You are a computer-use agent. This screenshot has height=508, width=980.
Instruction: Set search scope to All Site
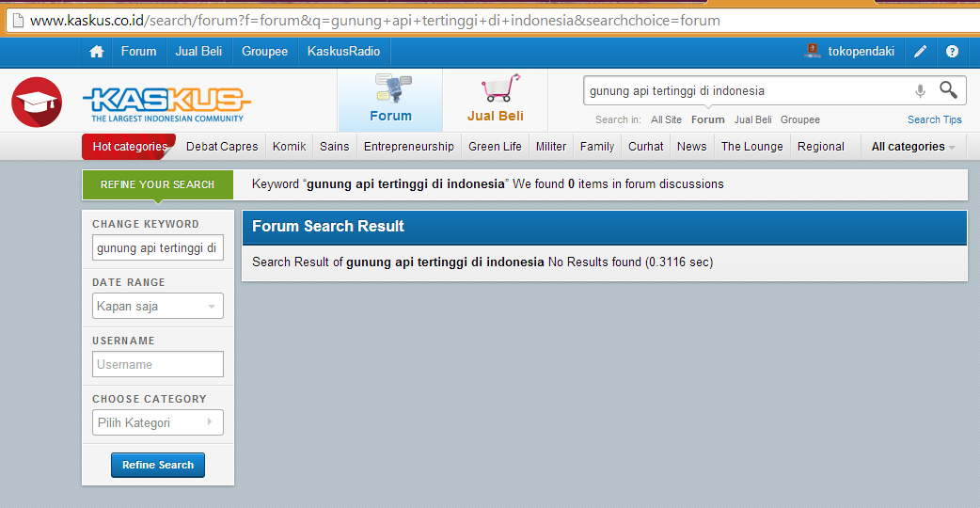pos(666,119)
